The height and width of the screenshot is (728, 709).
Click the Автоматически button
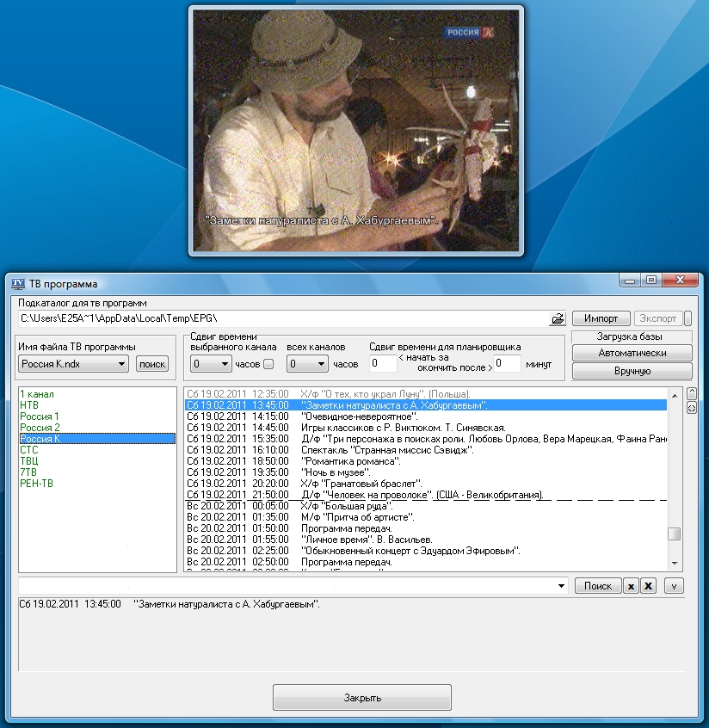pyautogui.click(x=632, y=353)
